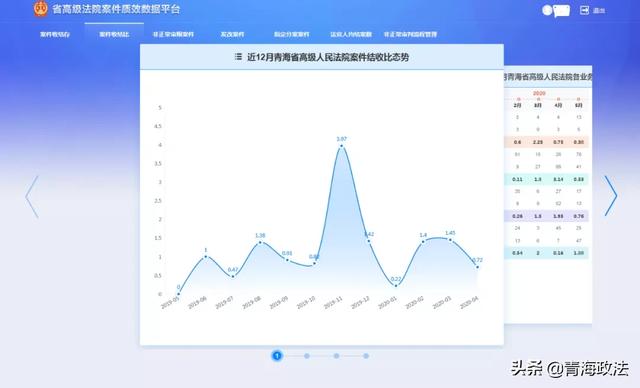Click the 4月 column header in side table

click(558, 105)
